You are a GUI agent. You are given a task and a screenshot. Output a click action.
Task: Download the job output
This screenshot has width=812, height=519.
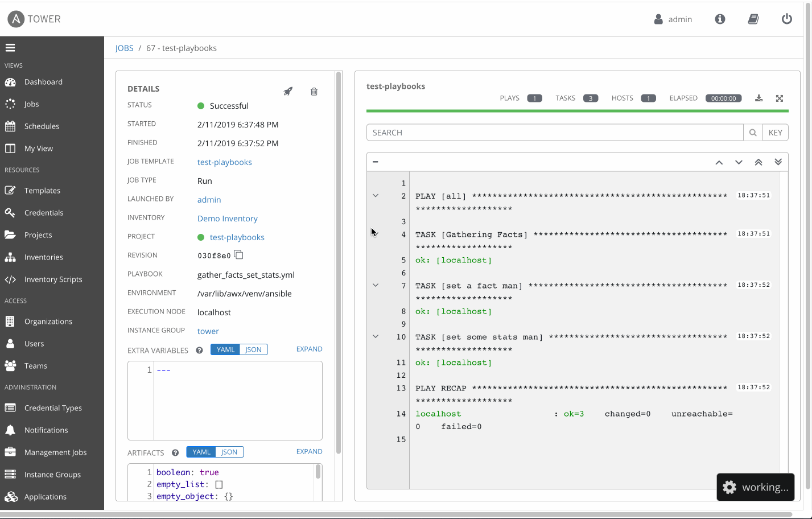pyautogui.click(x=759, y=98)
